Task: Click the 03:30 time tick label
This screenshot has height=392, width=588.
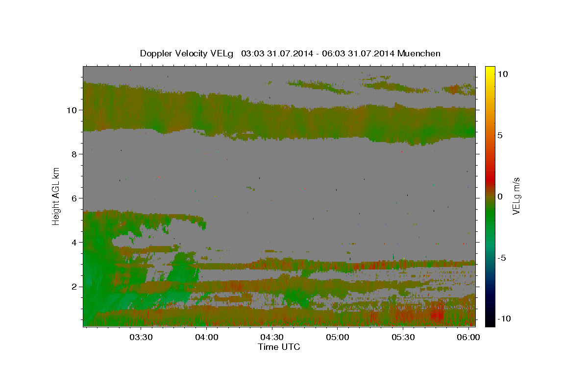Action: (x=141, y=338)
